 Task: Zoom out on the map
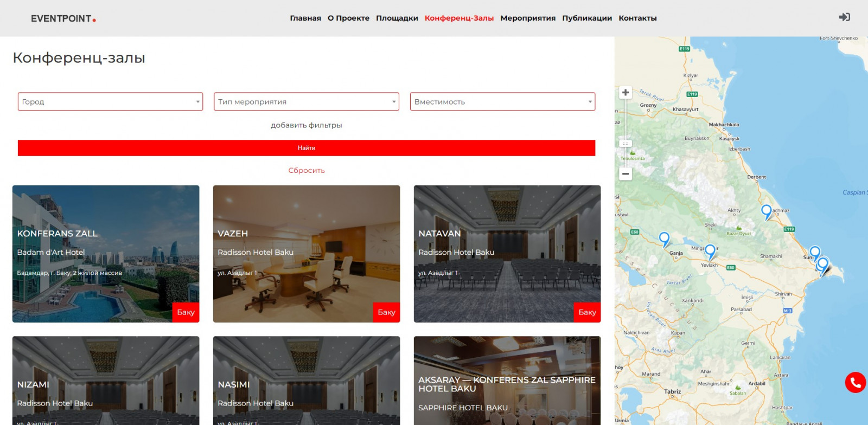pyautogui.click(x=626, y=174)
